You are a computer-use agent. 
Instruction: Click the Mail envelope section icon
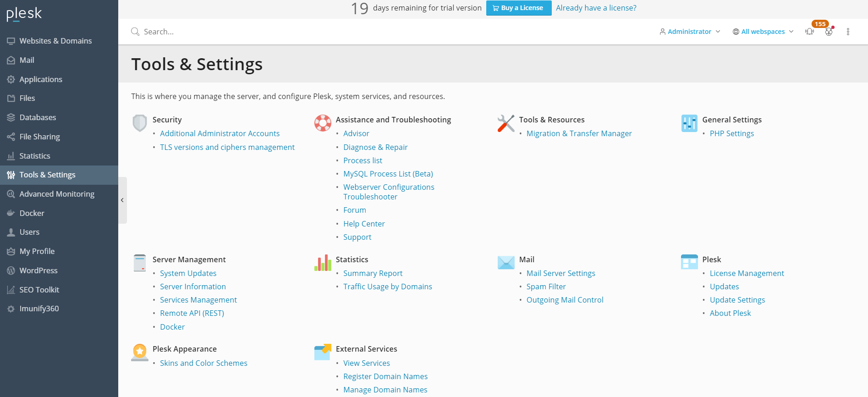click(506, 263)
